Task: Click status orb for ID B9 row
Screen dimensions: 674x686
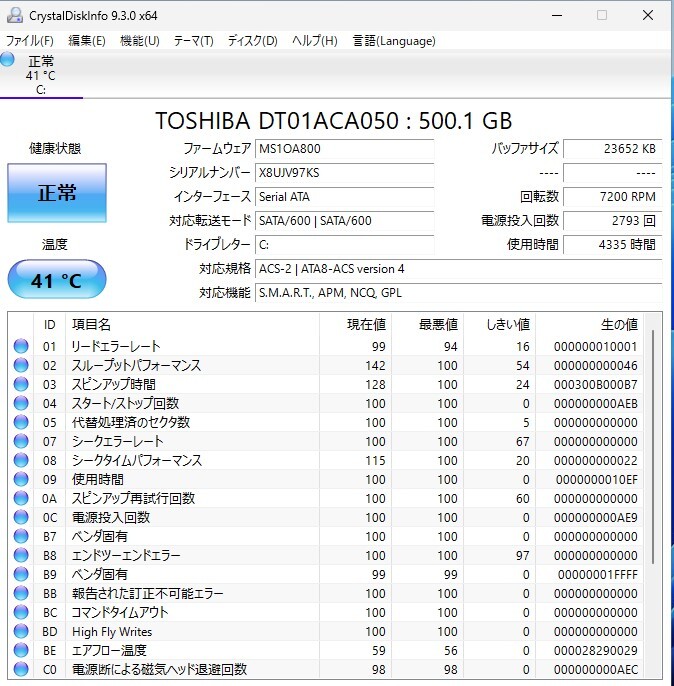Action: pos(21,574)
